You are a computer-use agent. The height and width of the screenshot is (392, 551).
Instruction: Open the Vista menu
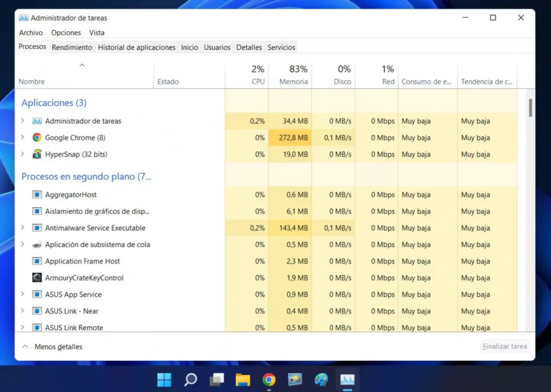click(x=97, y=33)
